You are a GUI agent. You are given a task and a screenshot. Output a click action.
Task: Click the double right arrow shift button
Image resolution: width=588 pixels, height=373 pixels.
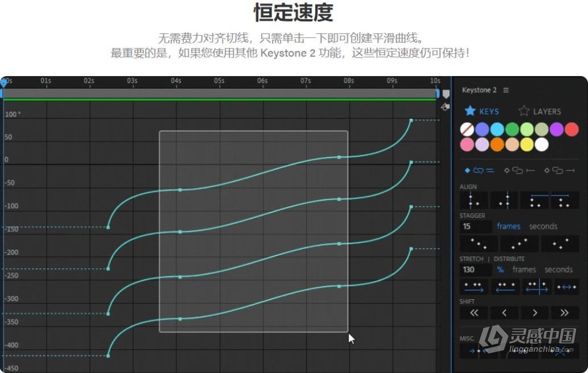[x=564, y=312]
